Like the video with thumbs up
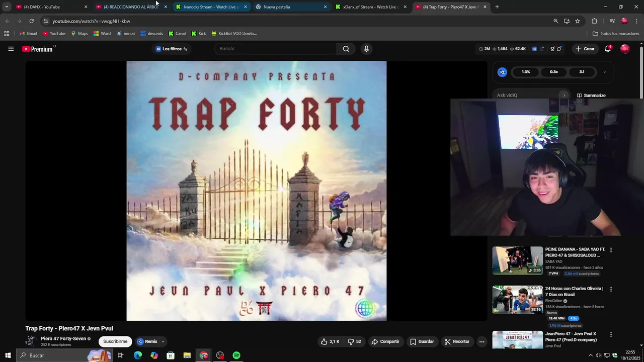The width and height of the screenshot is (644, 362). coord(330,341)
